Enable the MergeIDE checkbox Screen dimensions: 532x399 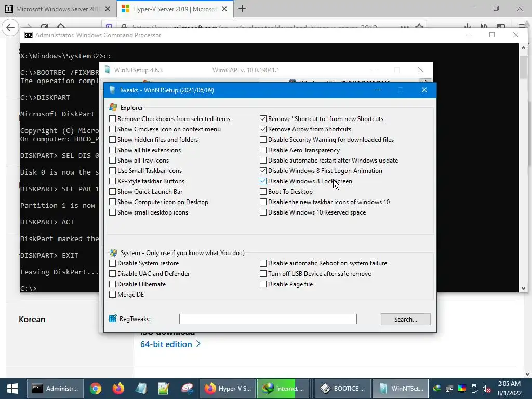pos(112,295)
